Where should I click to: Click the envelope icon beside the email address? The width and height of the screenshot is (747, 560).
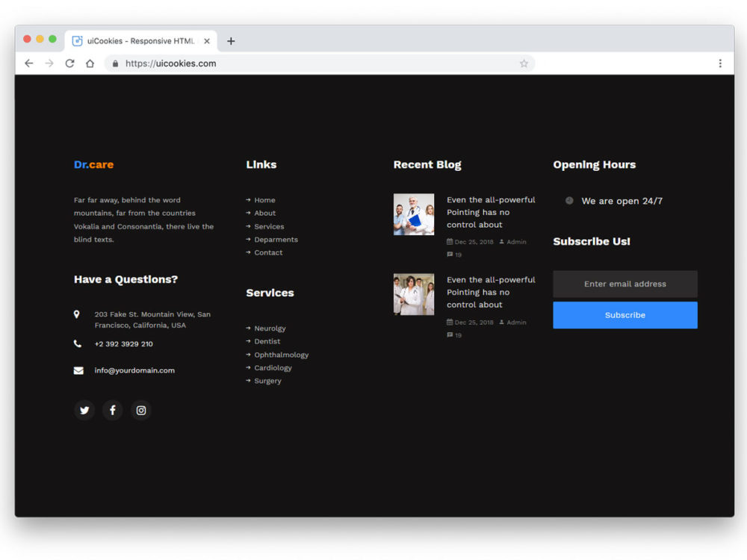click(78, 370)
